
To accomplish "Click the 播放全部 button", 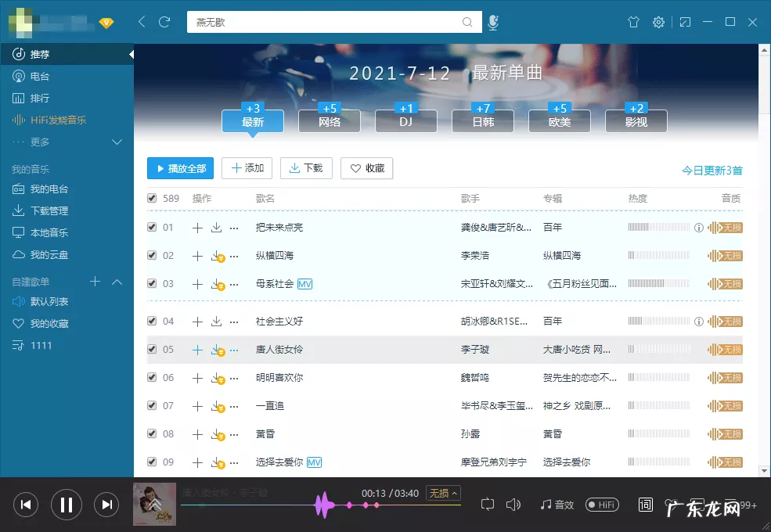I will click(x=180, y=168).
